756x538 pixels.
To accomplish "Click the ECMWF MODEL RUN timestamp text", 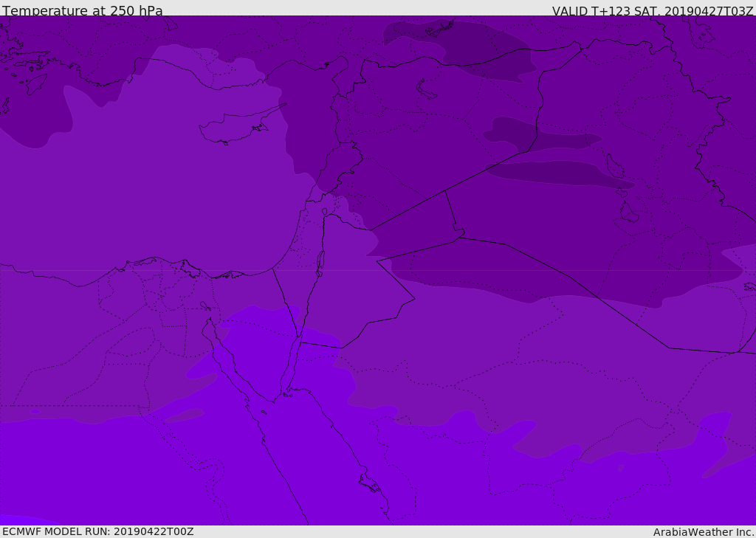I will pos(98,531).
